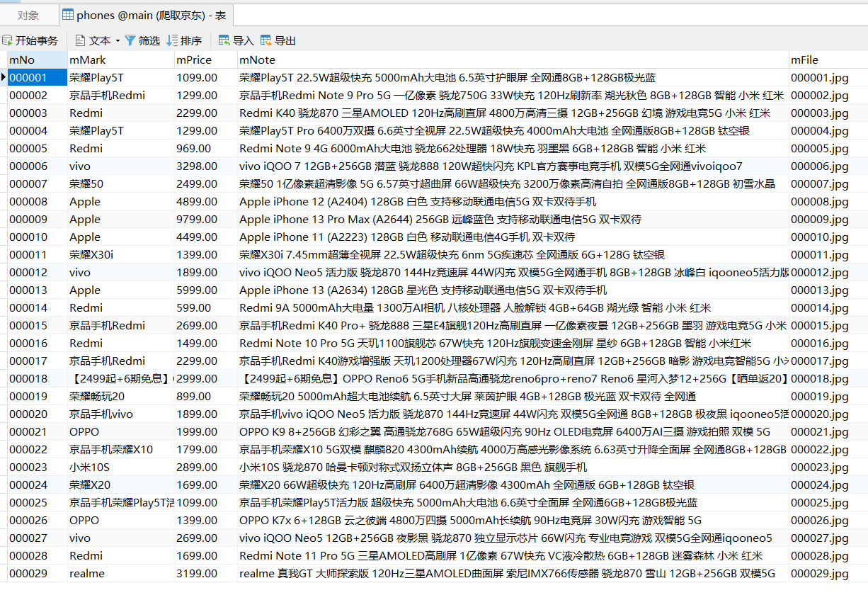The image size is (868, 595).
Task: Click price 969.00 in row 000005
Action: pos(206,148)
